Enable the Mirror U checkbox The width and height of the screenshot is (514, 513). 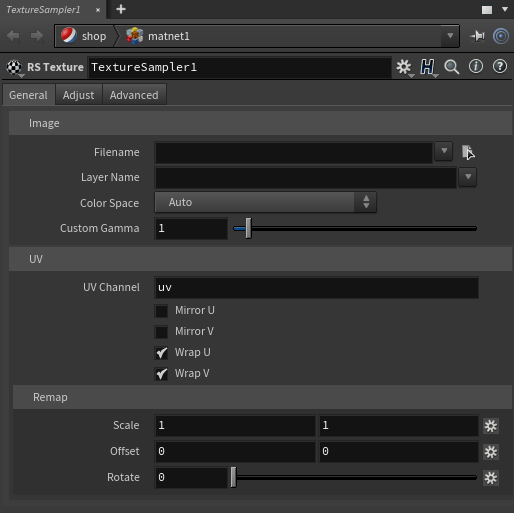click(161, 311)
